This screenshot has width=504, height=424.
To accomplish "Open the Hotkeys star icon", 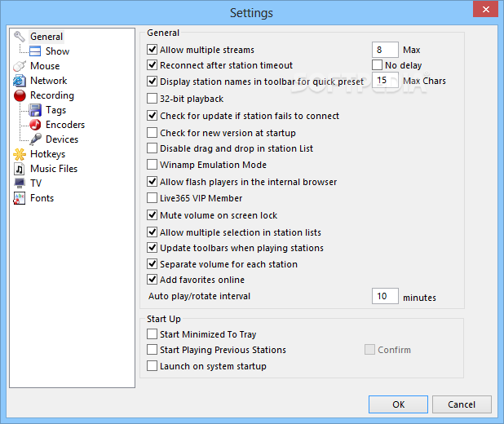I will [20, 154].
